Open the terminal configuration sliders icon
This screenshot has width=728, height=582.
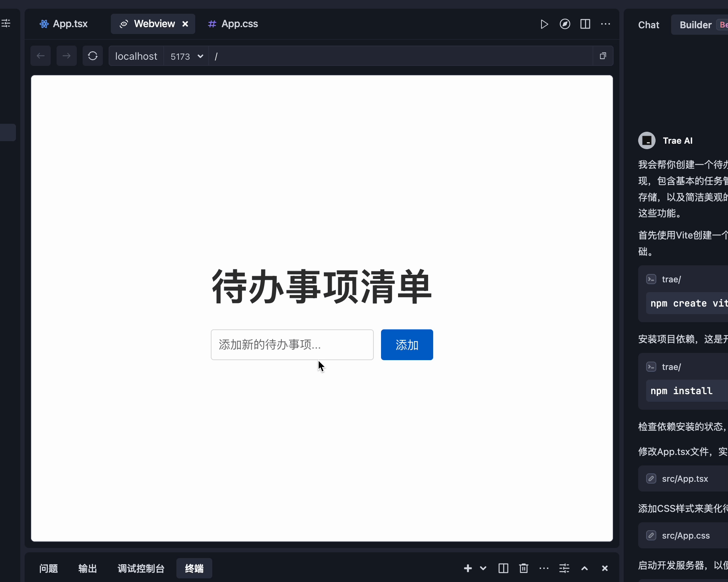564,568
